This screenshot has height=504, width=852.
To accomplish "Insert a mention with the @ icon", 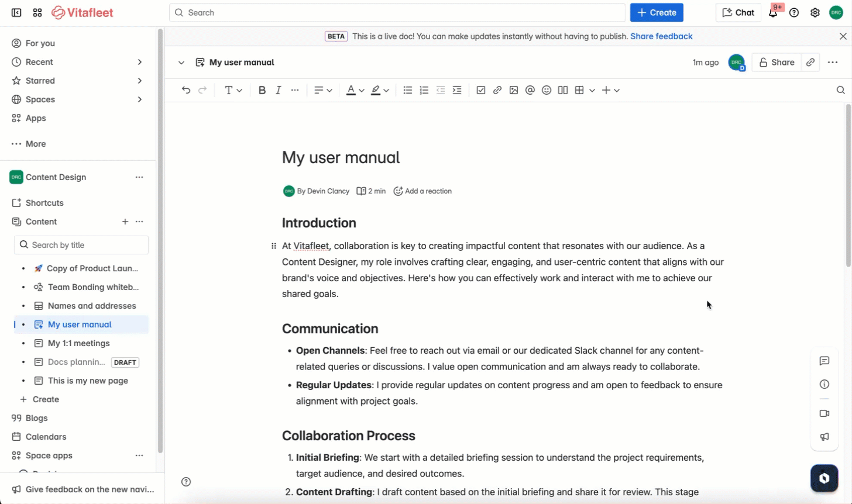I will pos(530,90).
